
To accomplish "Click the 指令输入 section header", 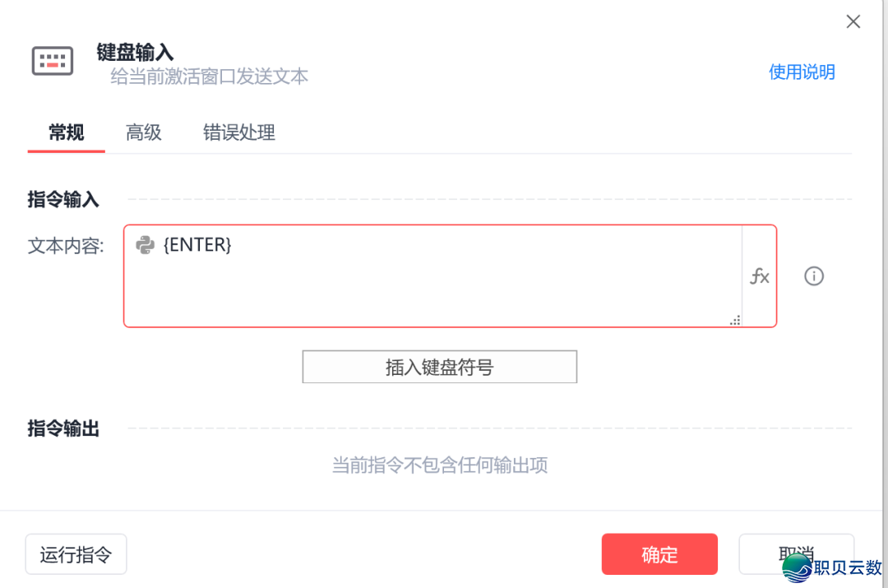I will coord(63,199).
